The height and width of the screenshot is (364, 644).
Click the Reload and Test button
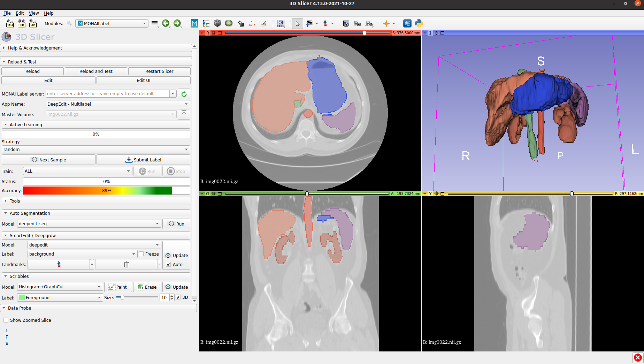point(96,71)
